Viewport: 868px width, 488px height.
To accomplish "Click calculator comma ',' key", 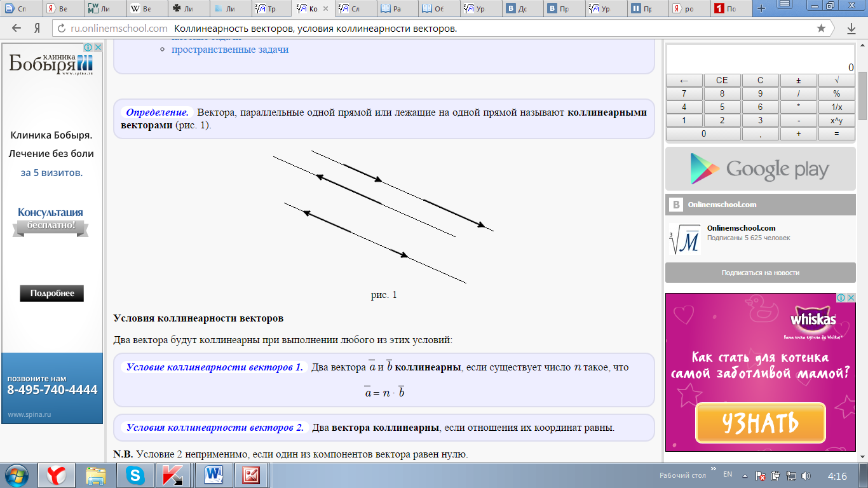I will 760,134.
